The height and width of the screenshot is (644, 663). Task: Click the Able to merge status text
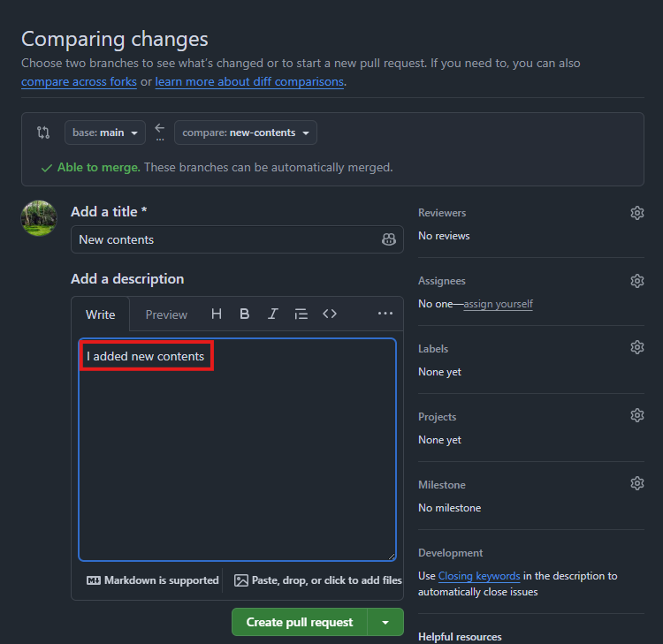pos(98,167)
